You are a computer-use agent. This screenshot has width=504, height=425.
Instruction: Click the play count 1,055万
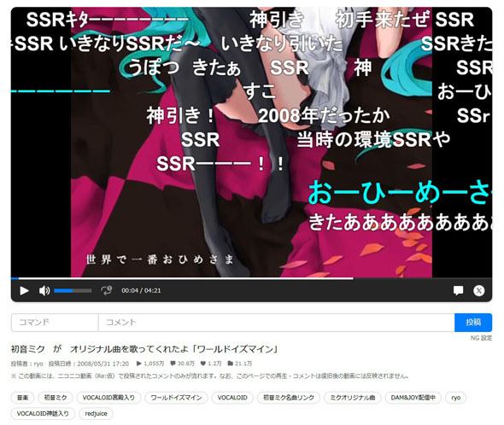tap(150, 364)
